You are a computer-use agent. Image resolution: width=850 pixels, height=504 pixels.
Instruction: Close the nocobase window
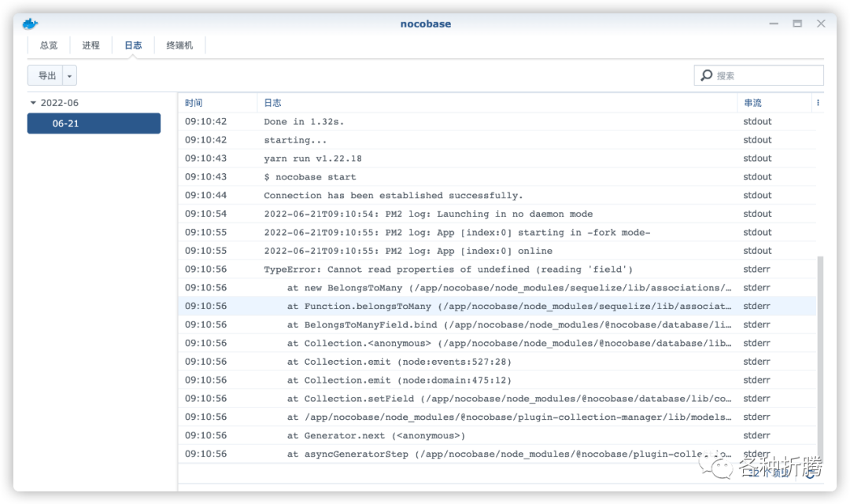coord(821,24)
